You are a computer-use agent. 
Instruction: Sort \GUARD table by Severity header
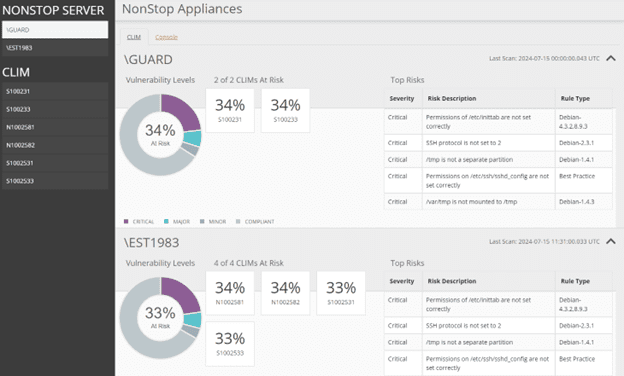402,98
